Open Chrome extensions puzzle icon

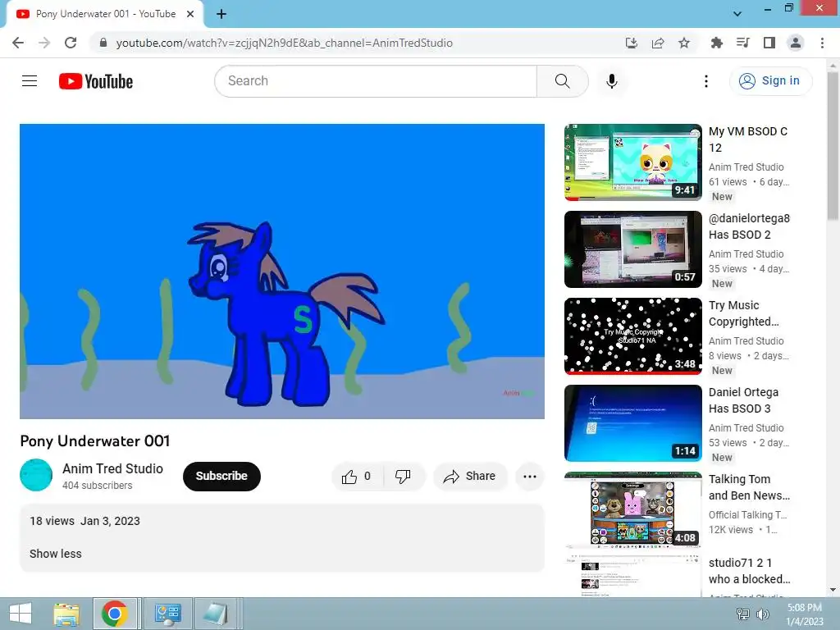716,43
